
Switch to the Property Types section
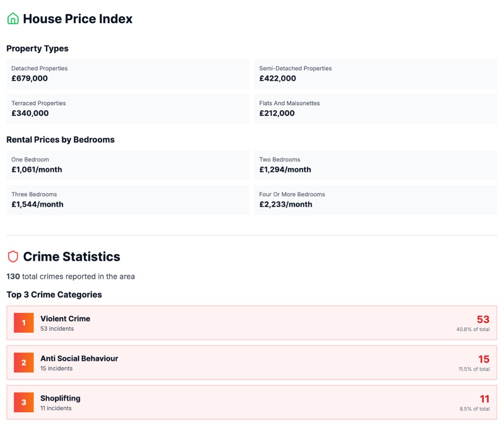pos(37,49)
